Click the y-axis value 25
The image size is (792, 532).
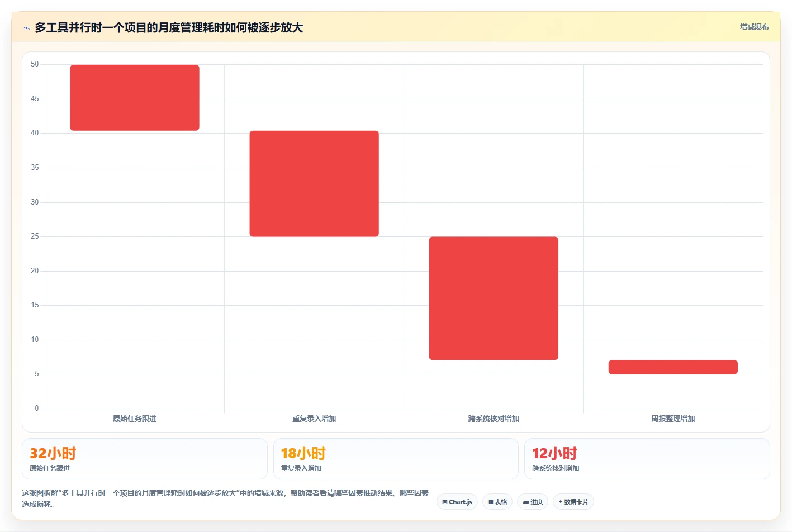35,236
